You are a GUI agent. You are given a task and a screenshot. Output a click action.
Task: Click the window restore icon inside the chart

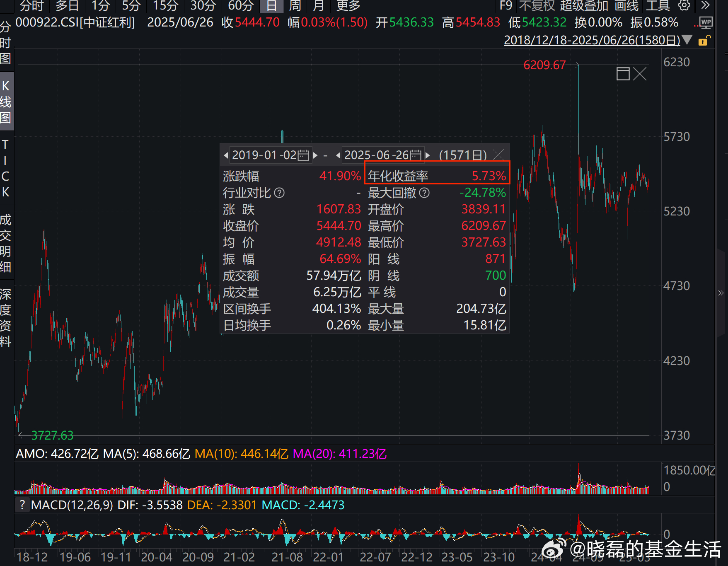(x=623, y=73)
